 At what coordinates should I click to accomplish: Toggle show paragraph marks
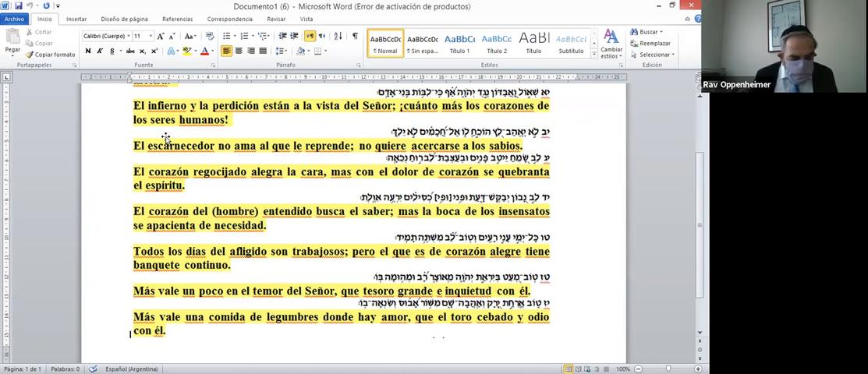click(355, 36)
